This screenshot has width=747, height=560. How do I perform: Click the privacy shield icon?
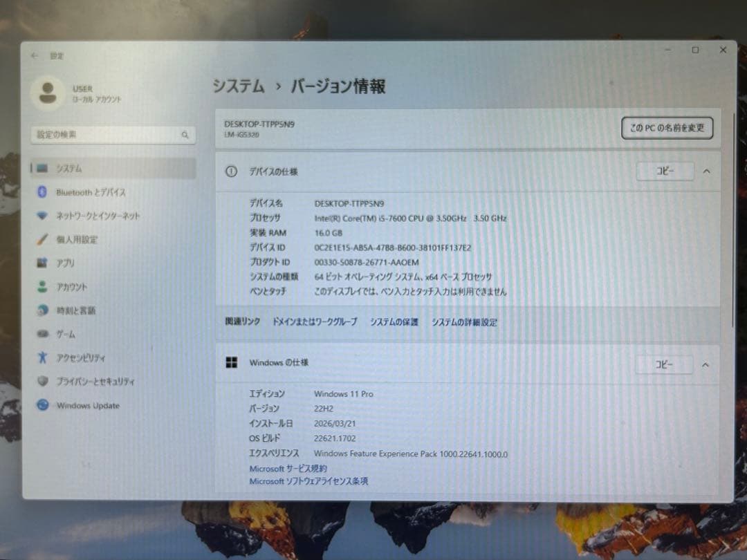42,382
